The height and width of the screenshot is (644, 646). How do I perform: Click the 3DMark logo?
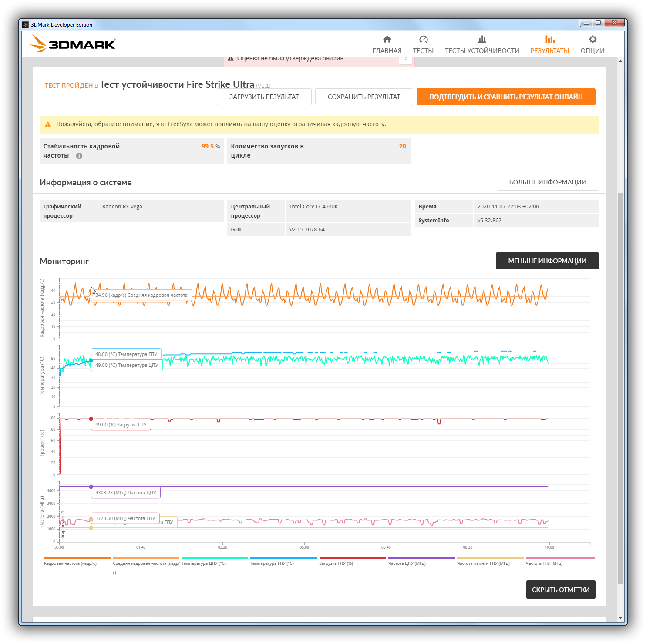click(x=73, y=44)
